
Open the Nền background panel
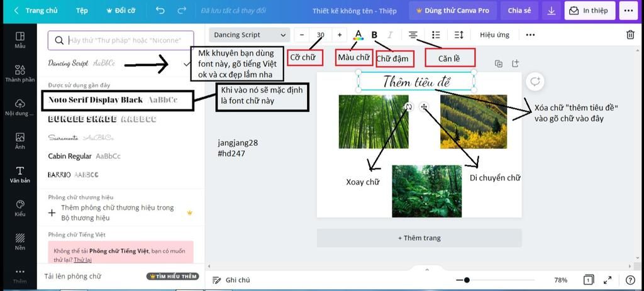(19, 242)
